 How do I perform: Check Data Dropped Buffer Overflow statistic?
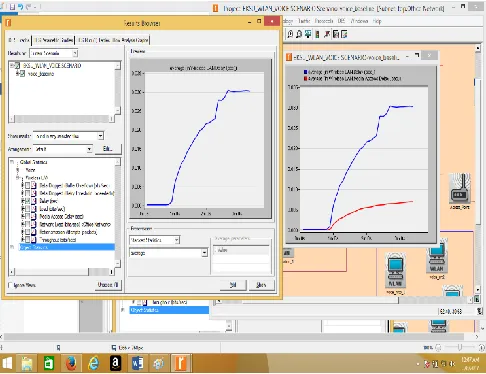(x=28, y=185)
